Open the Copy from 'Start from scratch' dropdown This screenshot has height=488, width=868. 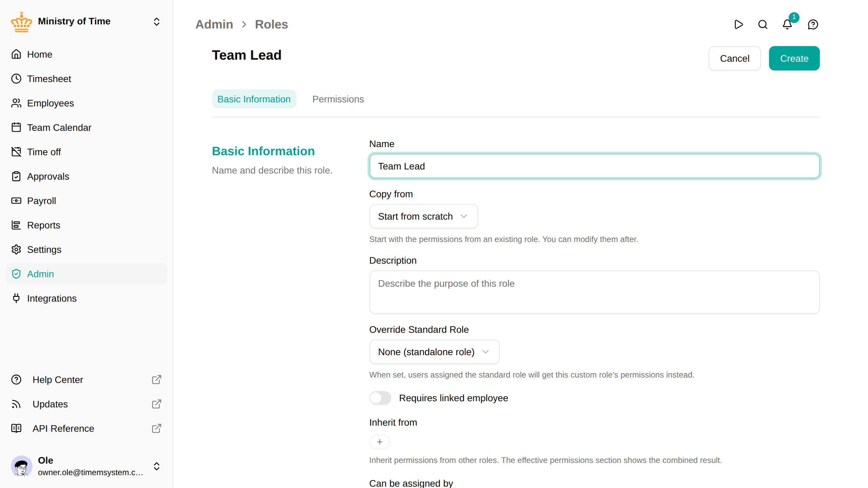click(x=423, y=216)
